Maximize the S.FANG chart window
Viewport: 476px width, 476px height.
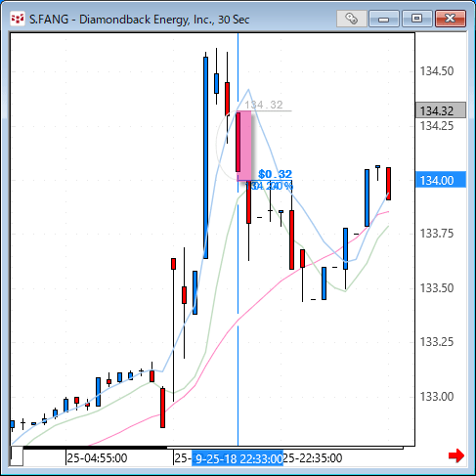416,19
